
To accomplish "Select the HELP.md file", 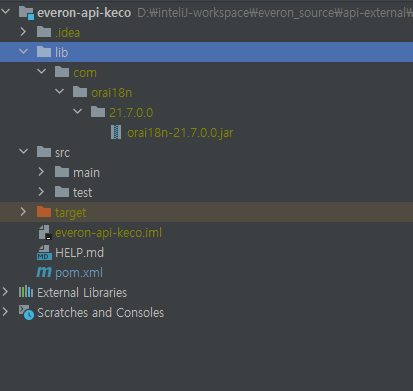I will [x=79, y=253].
